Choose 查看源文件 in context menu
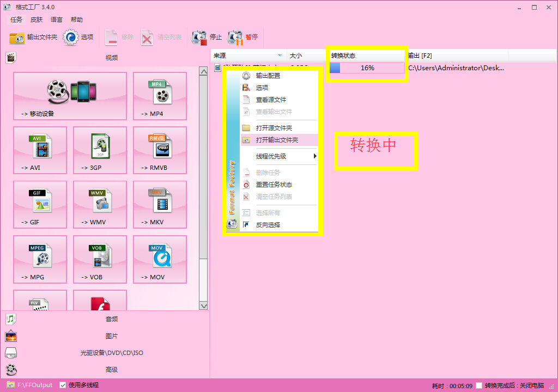This screenshot has width=558, height=392. tap(279, 100)
